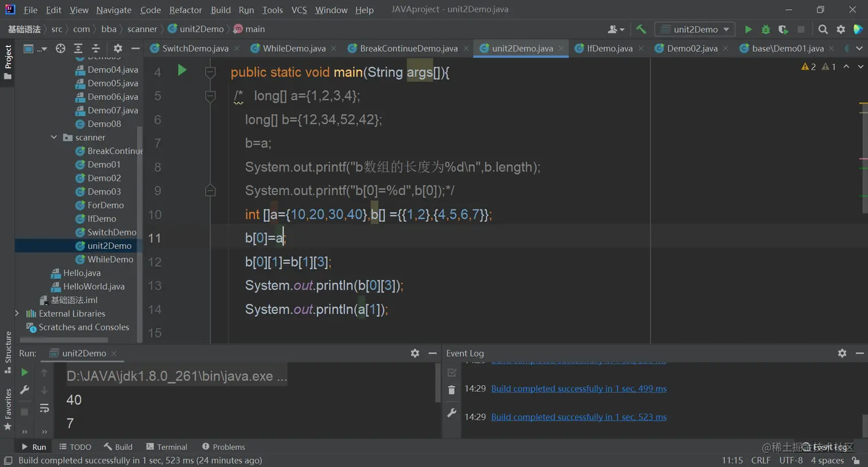Open the 4 spaces indent selector
Screen dimensions: 868x467
point(827,461)
